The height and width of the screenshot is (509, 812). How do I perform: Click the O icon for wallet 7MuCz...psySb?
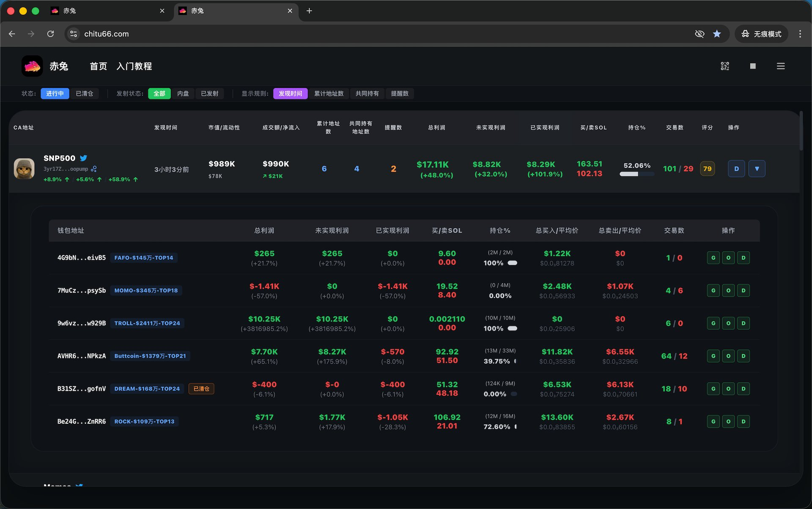[728, 290]
